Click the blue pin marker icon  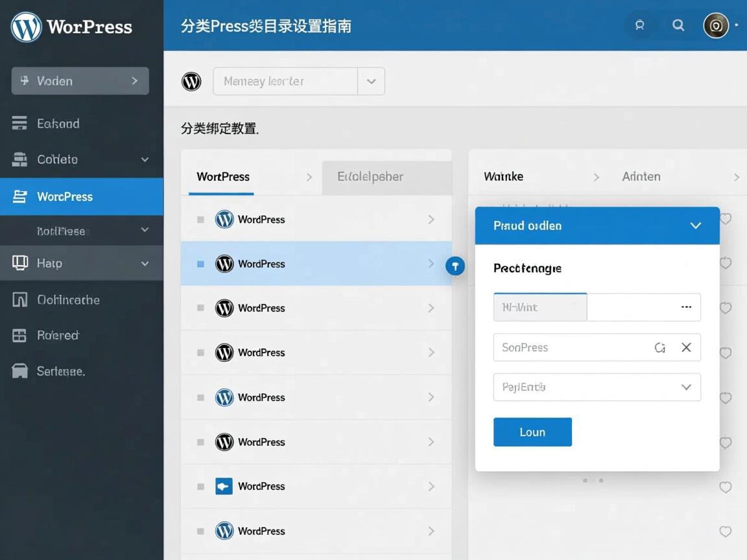click(455, 266)
